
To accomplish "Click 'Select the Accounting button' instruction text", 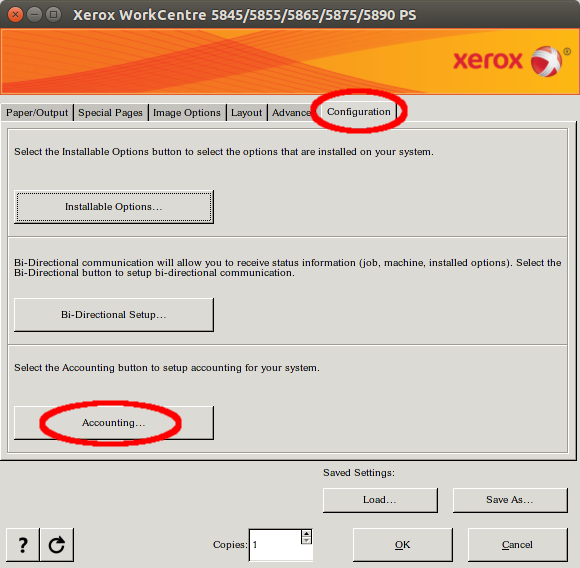I will (x=167, y=368).
